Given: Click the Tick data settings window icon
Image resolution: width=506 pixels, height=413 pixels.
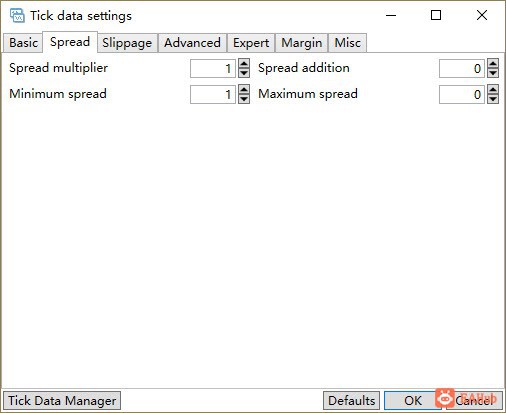Looking at the screenshot, I should 17,16.
